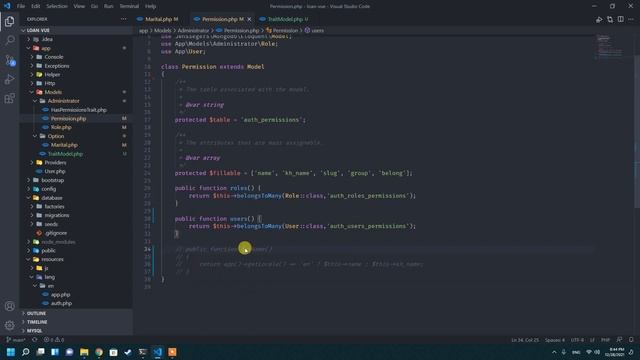Open Windows taskbar search
640x360 pixels.
(x=25, y=352)
